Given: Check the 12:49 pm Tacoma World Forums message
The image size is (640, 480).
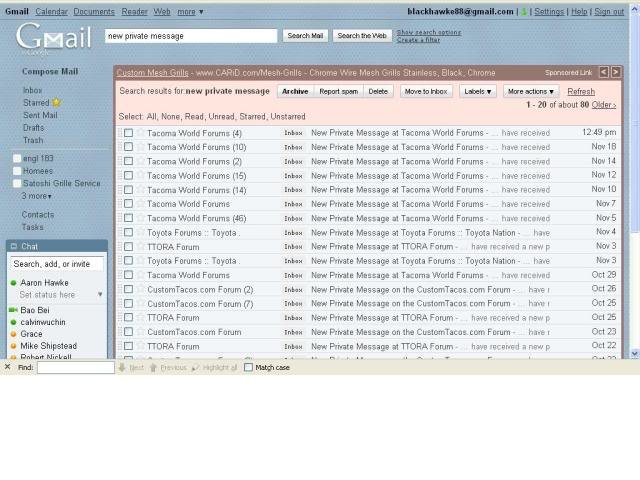Looking at the screenshot, I should coord(129,133).
